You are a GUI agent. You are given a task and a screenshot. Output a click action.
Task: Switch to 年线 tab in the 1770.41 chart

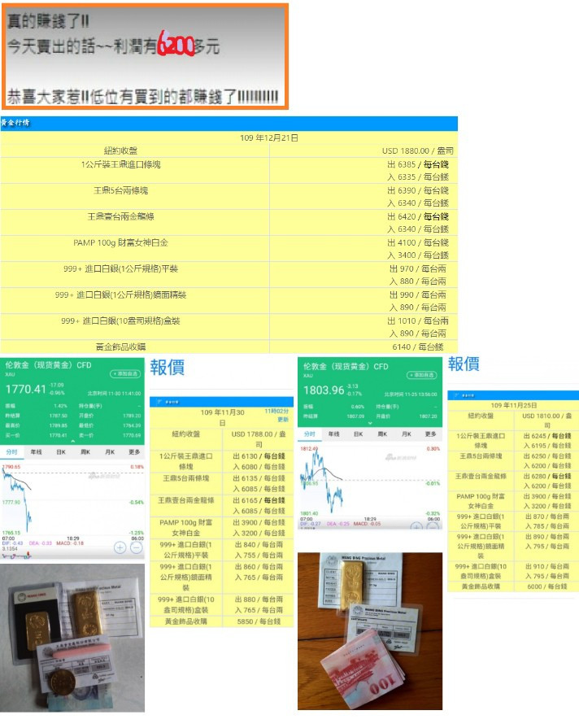click(x=37, y=452)
